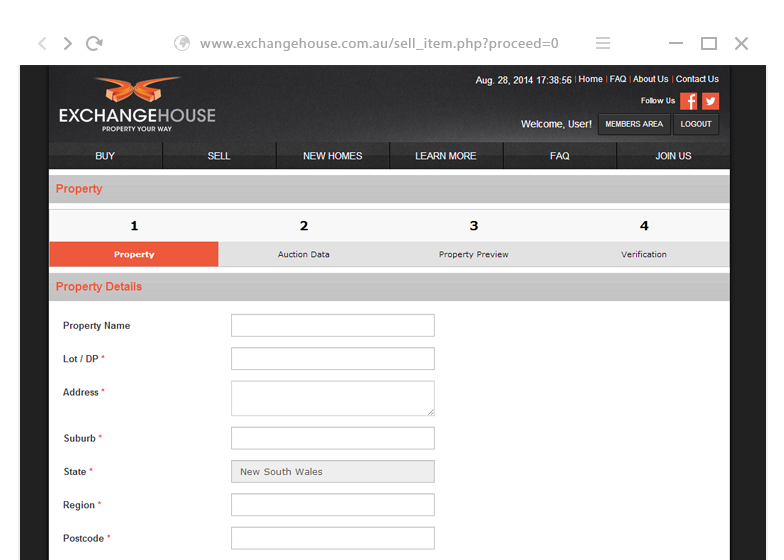Click the Twitter follow icon
The width and height of the screenshot is (784, 560).
click(x=710, y=101)
